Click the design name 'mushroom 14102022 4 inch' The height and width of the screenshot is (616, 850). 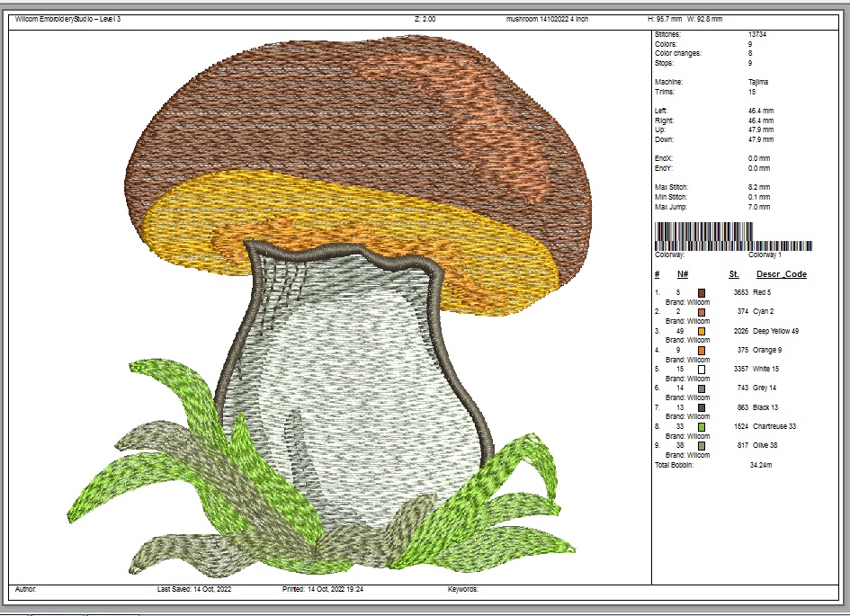(x=547, y=19)
